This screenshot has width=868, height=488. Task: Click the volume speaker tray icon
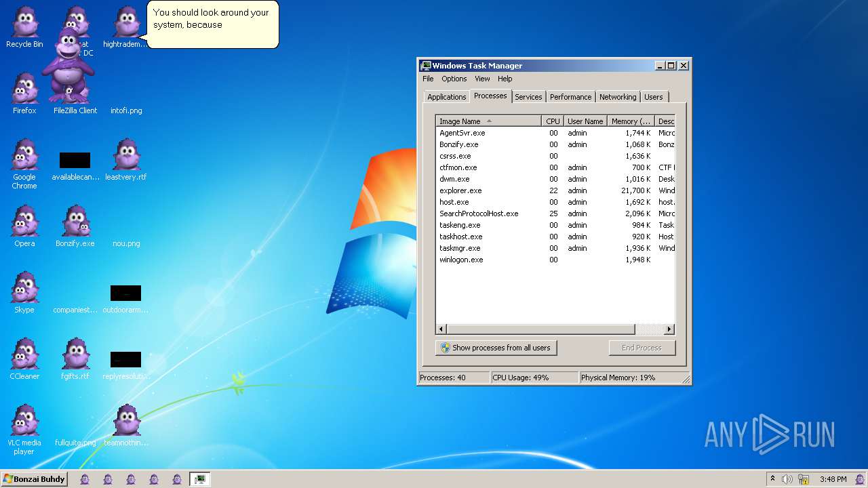pyautogui.click(x=787, y=479)
